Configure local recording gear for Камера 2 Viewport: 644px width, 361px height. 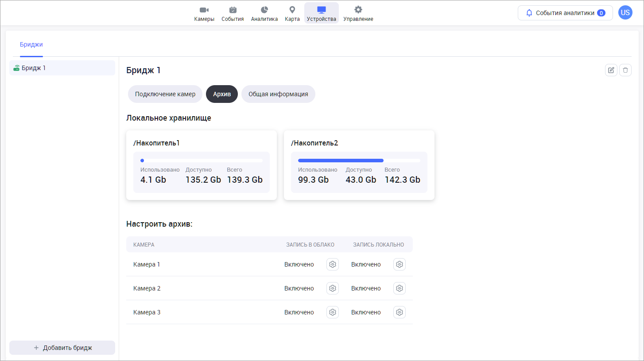pos(400,288)
